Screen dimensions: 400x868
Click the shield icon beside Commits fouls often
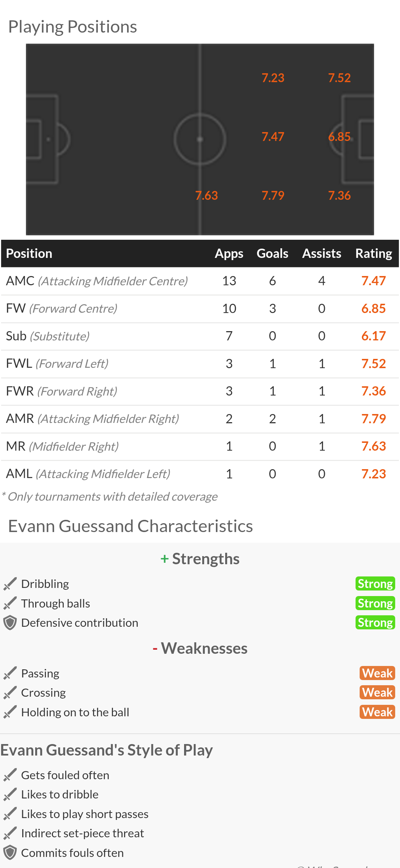click(x=10, y=853)
